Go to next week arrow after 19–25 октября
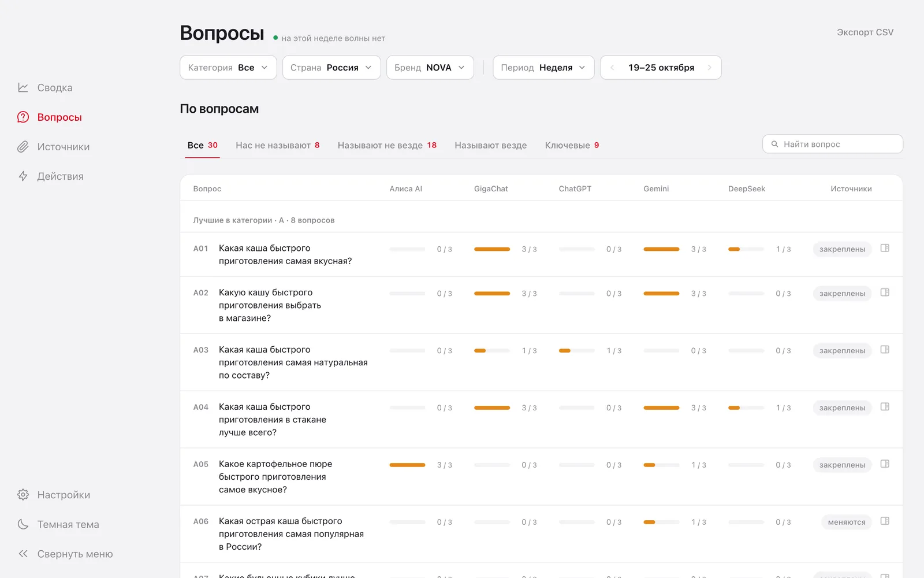This screenshot has height=578, width=924. point(710,68)
